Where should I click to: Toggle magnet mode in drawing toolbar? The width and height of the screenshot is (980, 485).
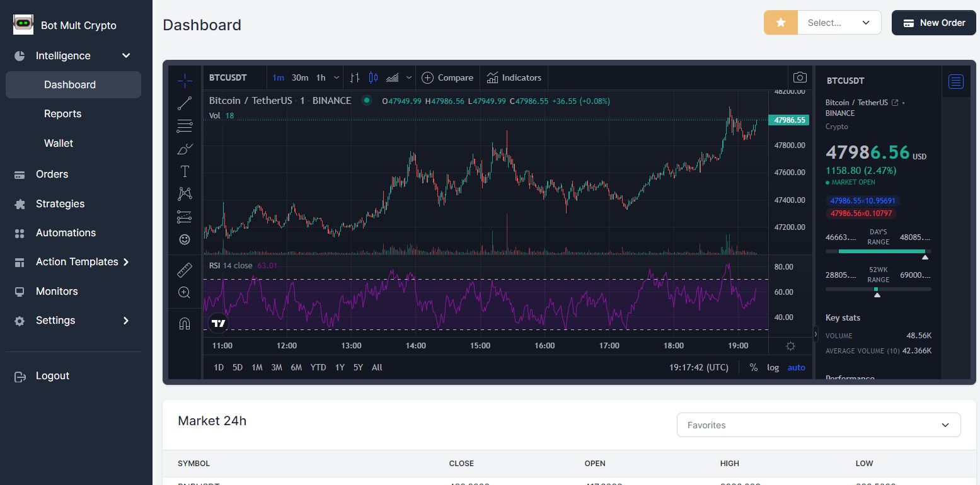click(185, 324)
